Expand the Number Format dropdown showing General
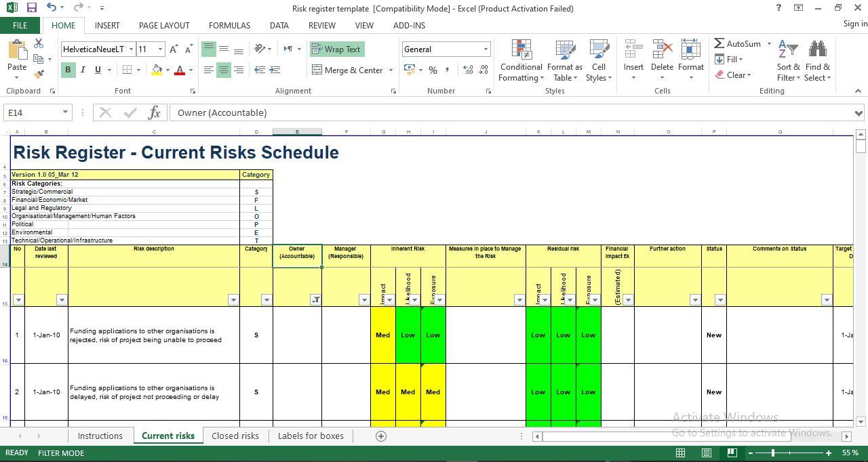Image resolution: width=868 pixels, height=462 pixels. pos(486,49)
